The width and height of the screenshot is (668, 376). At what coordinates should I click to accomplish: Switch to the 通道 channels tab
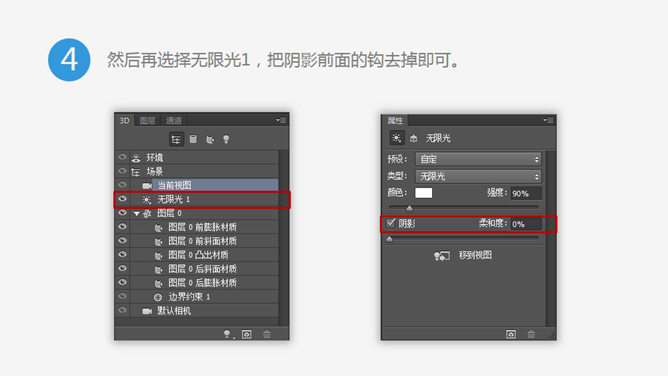[x=174, y=121]
